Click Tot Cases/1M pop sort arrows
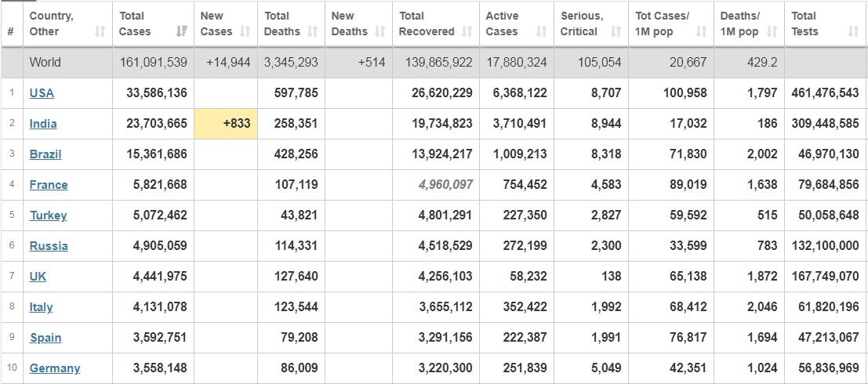The image size is (868, 384). (701, 31)
